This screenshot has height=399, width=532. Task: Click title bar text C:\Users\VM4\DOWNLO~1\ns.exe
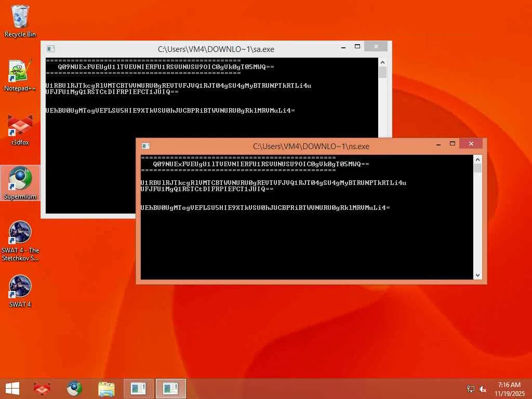[311, 146]
